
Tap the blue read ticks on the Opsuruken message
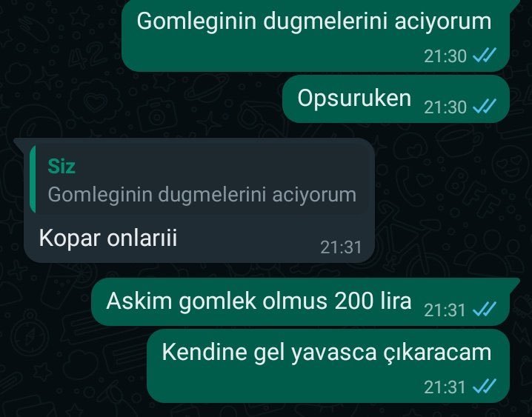pos(485,106)
